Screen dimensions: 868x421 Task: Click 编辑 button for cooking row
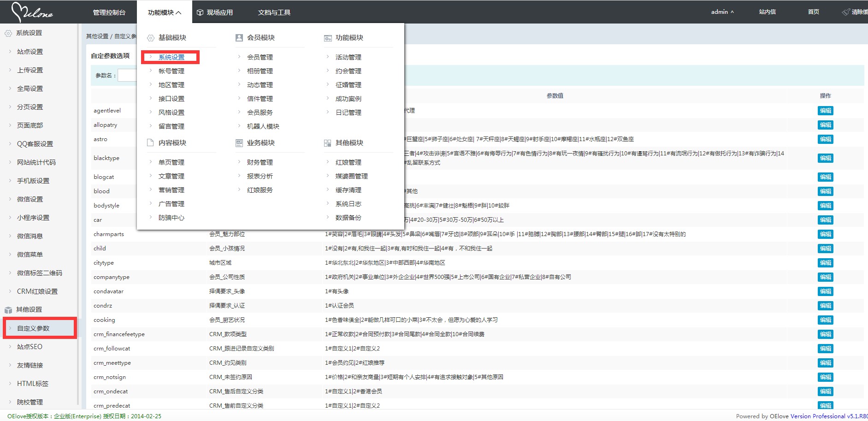tap(825, 320)
